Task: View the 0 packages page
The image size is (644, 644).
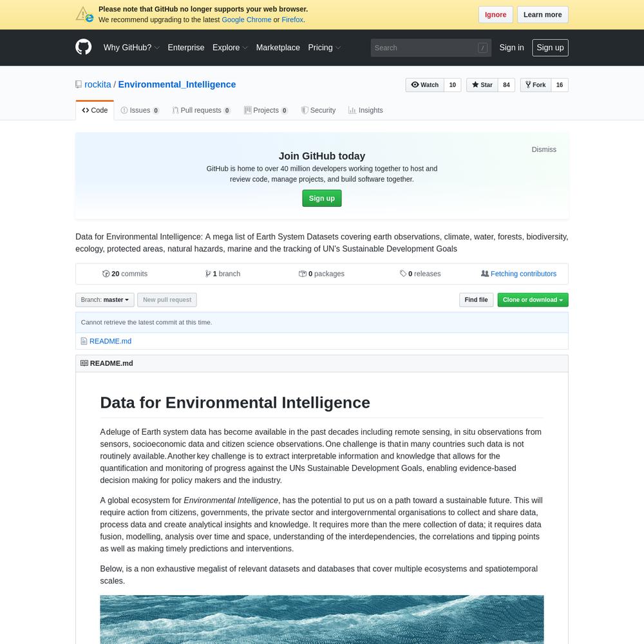Action: pos(321,274)
